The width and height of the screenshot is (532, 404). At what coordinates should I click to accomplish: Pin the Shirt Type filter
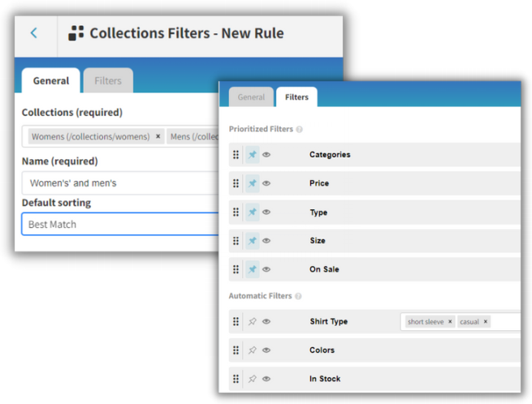[252, 322]
